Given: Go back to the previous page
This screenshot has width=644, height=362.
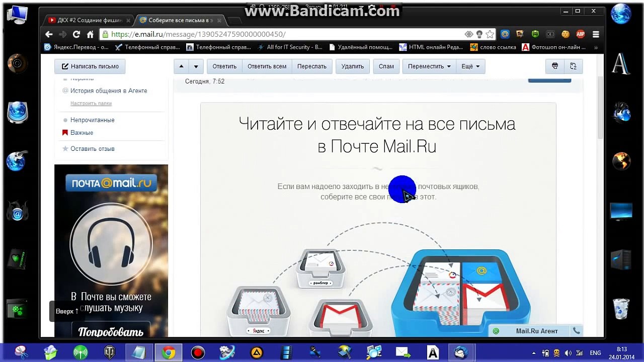Looking at the screenshot, I should [49, 34].
